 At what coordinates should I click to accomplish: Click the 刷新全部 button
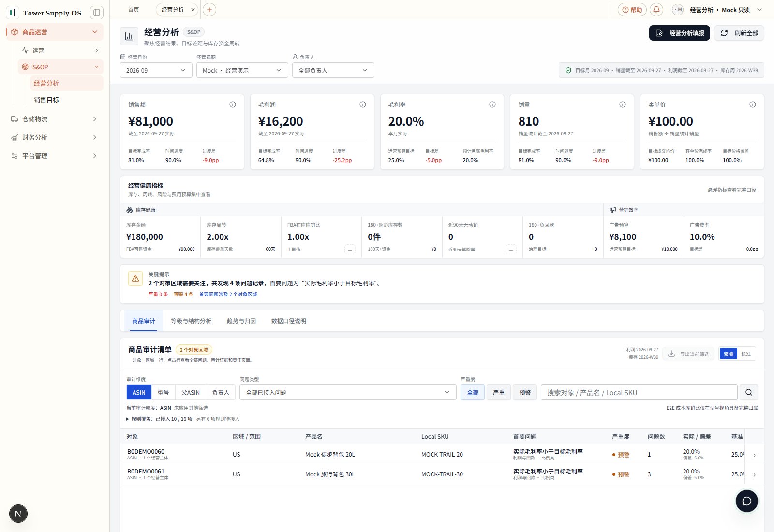pyautogui.click(x=739, y=33)
